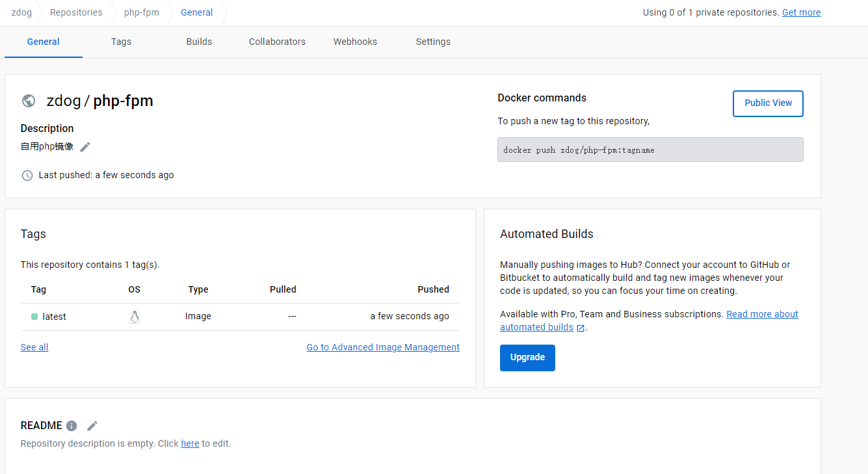Edit README using the pencil icon

click(92, 426)
